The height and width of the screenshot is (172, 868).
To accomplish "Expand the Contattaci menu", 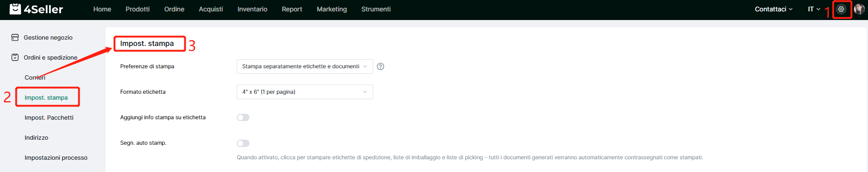I will point(773,9).
